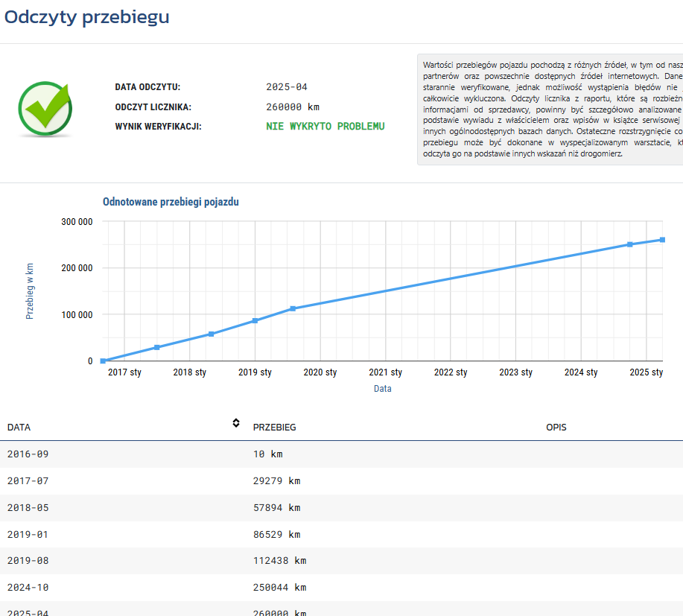Viewport: 683px width, 616px height.
Task: Click the chart data point at 86529 km
Action: coord(255,320)
